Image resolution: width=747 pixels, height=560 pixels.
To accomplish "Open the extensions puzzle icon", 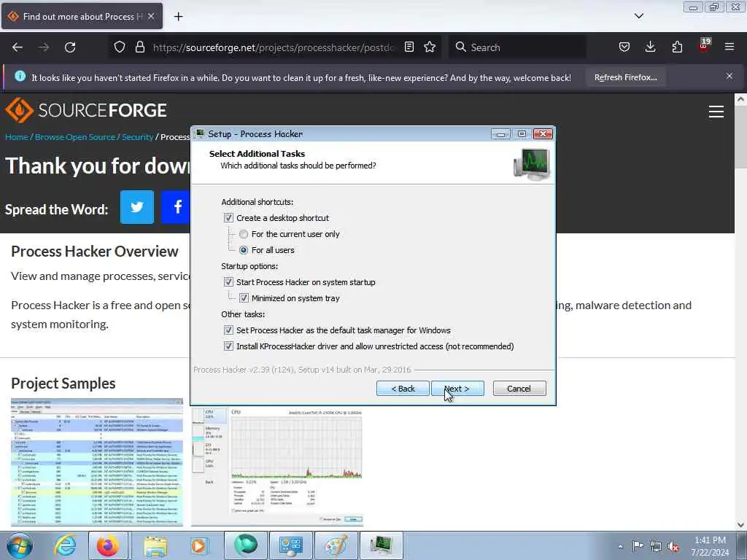I will click(x=677, y=47).
